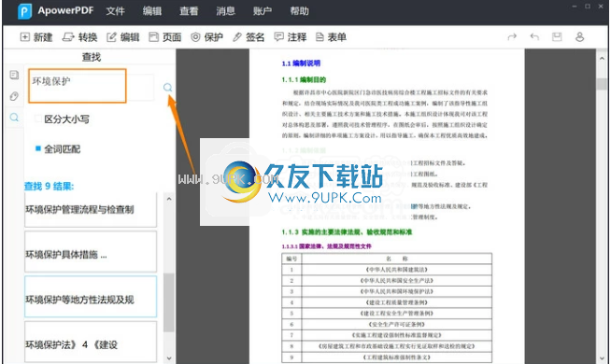Toggle the 全词匹配 checkbox
Screen dimensions: 611x364
point(38,148)
